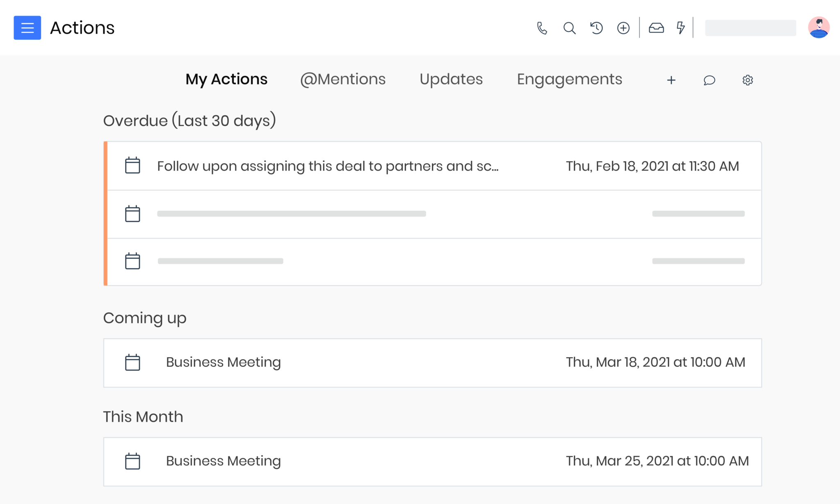Open Business Meeting scheduled Mar 18
Viewport: 840px width, 504px height.
pyautogui.click(x=223, y=362)
